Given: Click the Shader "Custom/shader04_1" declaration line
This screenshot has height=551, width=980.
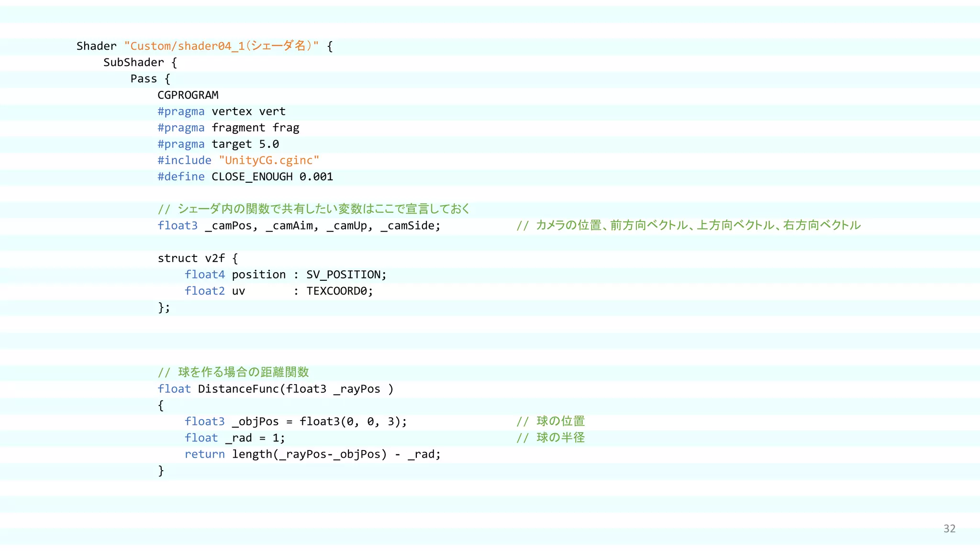Looking at the screenshot, I should click(205, 46).
